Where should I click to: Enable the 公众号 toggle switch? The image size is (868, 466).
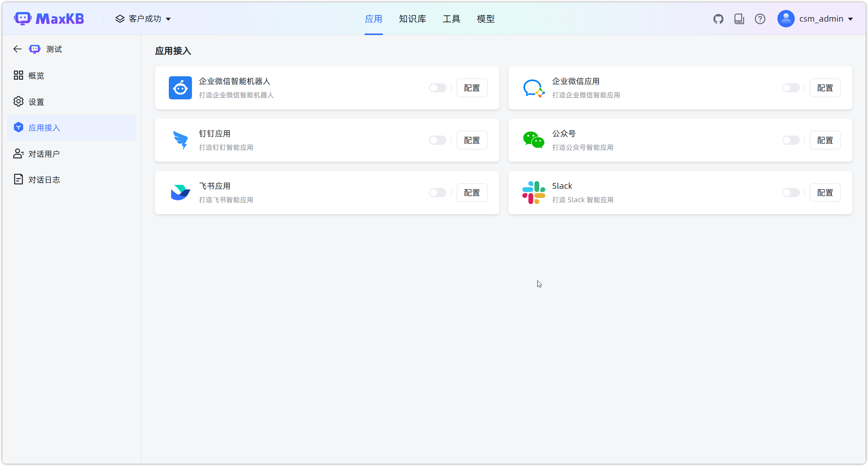(791, 140)
